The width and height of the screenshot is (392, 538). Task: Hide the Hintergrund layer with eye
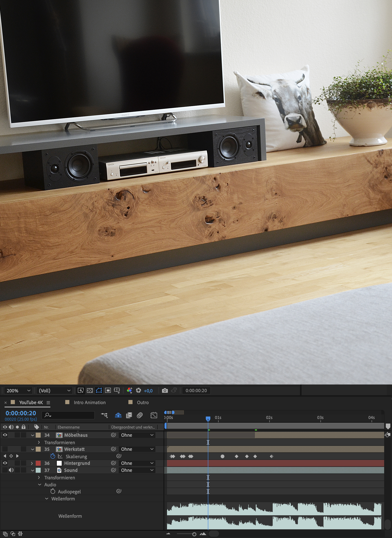point(5,463)
